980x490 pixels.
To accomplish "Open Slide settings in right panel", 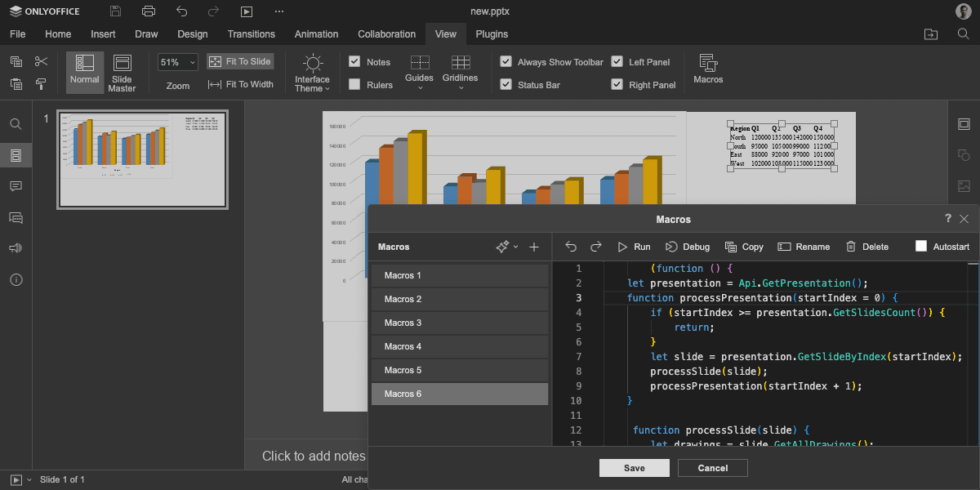I will [964, 124].
